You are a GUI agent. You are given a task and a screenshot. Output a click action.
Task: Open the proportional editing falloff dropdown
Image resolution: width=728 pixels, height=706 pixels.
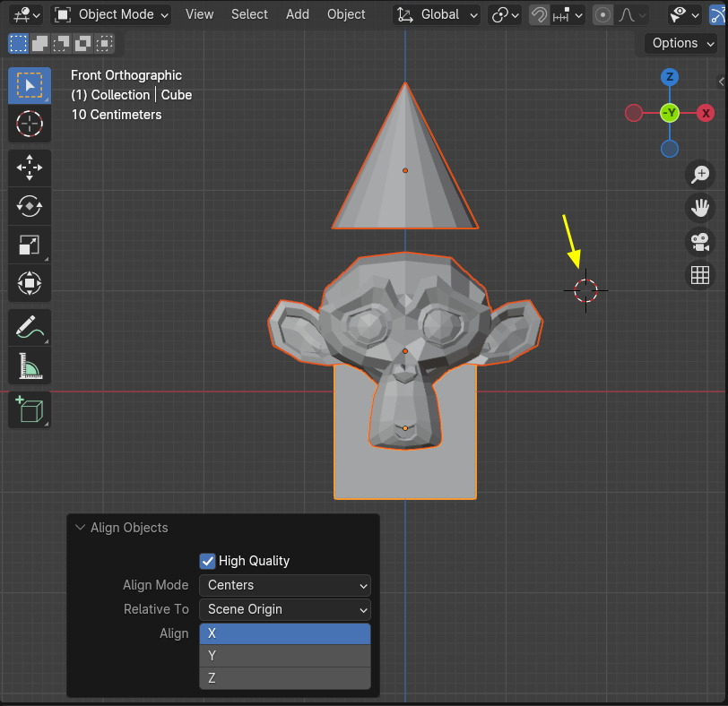tap(632, 15)
